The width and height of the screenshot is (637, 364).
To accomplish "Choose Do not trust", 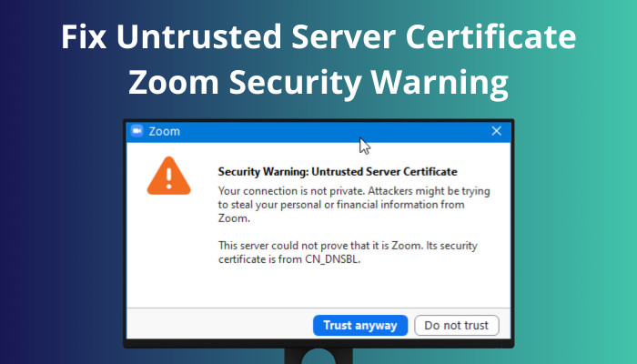I will (x=456, y=325).
